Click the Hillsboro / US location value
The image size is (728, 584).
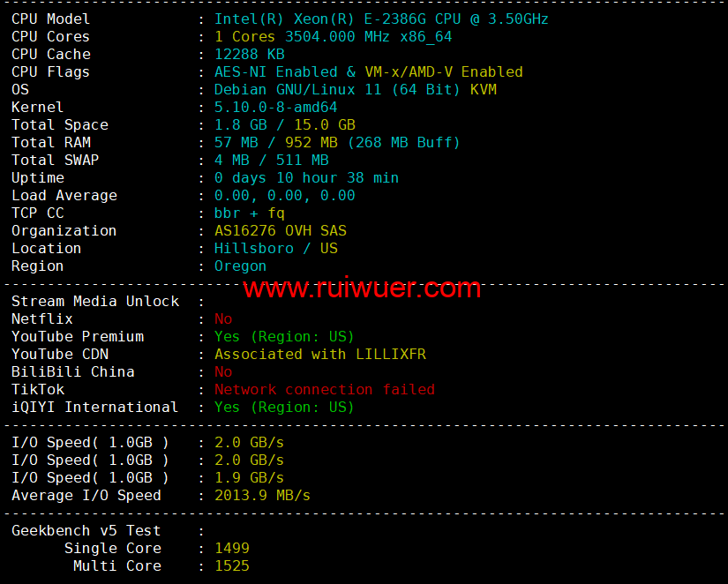(x=276, y=249)
